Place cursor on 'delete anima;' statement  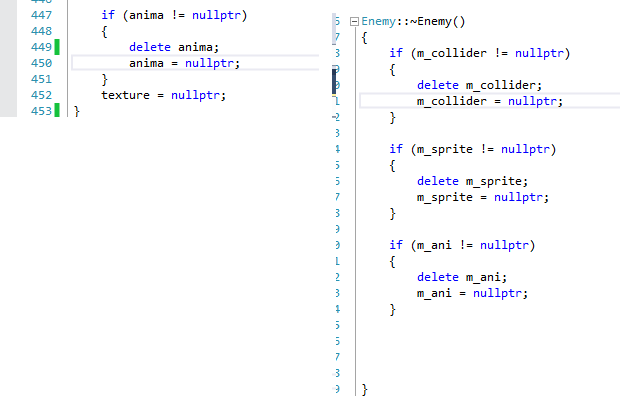click(x=174, y=47)
